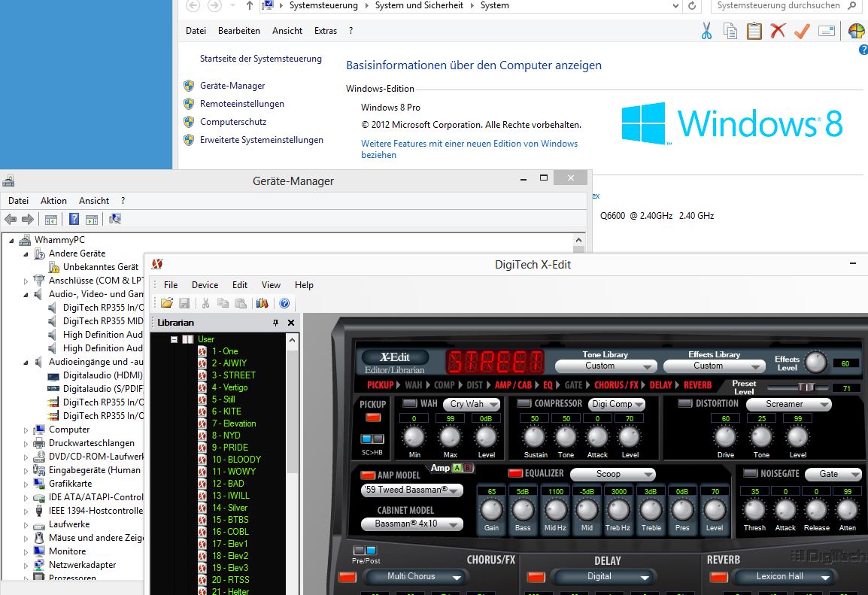Image resolution: width=868 pixels, height=595 pixels.
Task: Open the Digi Comp compressor dropdown
Action: coord(618,404)
